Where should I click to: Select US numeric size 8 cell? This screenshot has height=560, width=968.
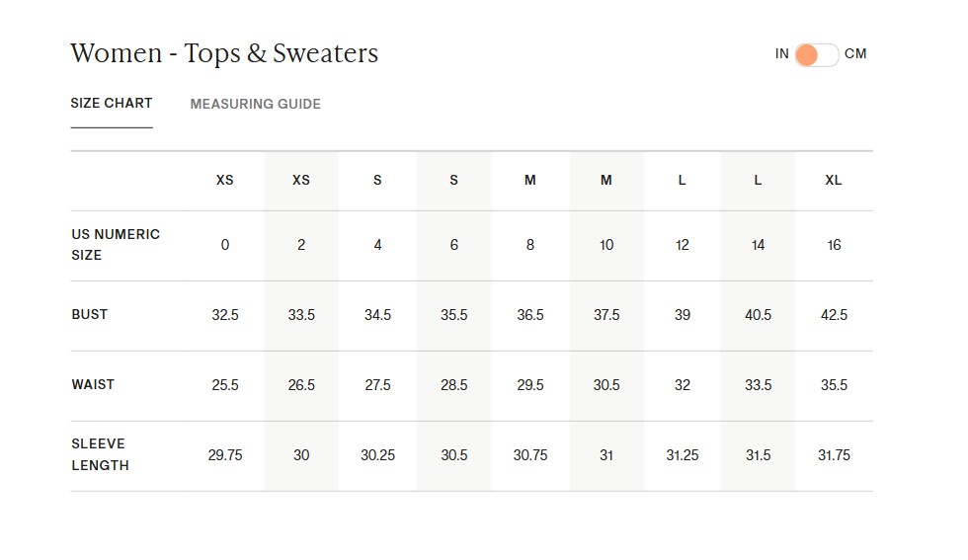coord(530,245)
